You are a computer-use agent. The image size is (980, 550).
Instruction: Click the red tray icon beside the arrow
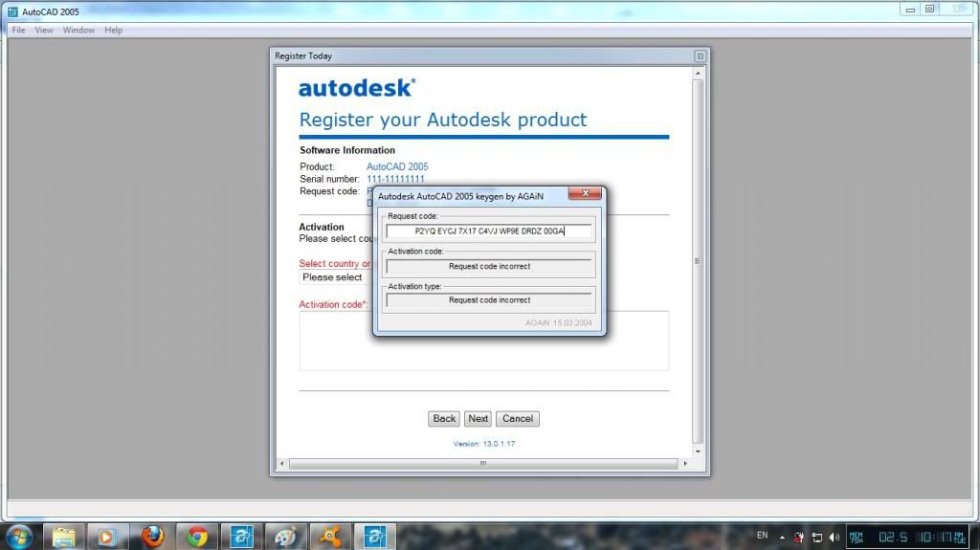pos(799,538)
